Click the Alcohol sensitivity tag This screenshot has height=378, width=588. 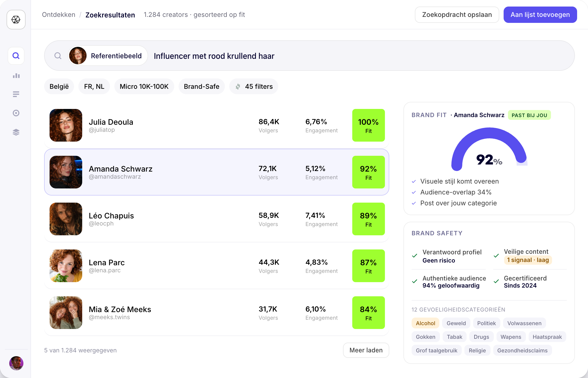click(425, 323)
